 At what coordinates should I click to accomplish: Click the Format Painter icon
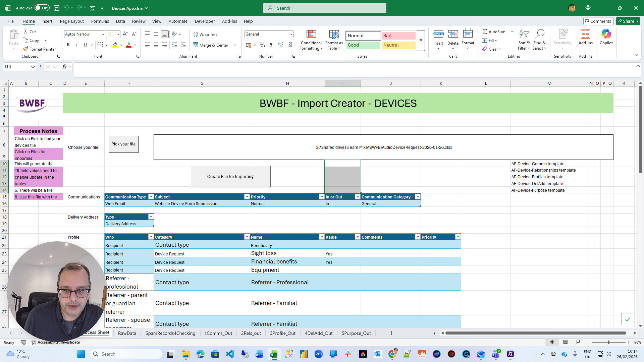[26, 49]
